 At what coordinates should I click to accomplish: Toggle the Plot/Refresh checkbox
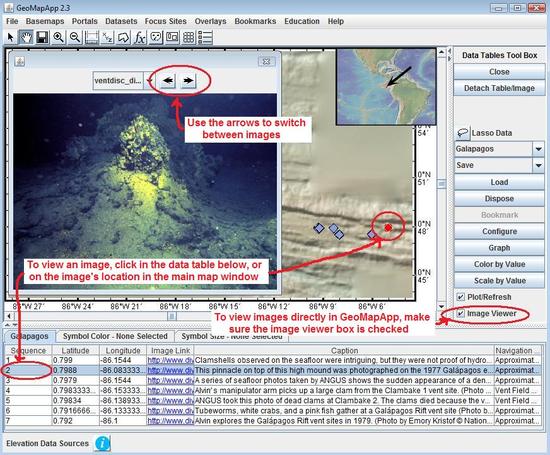(x=461, y=297)
